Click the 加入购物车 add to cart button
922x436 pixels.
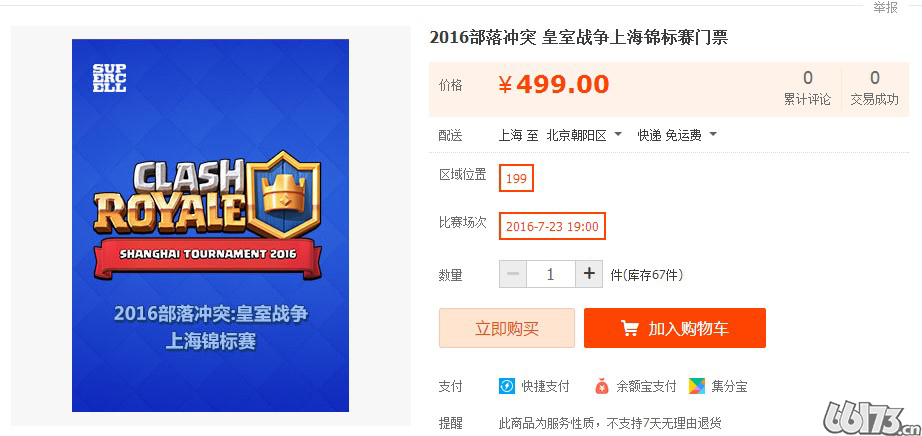pyautogui.click(x=675, y=328)
